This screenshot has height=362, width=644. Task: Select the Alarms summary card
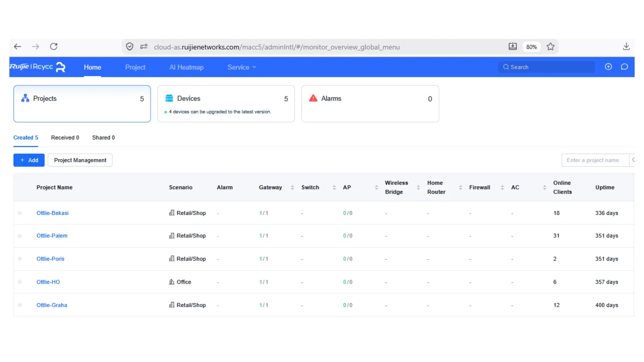(x=370, y=104)
